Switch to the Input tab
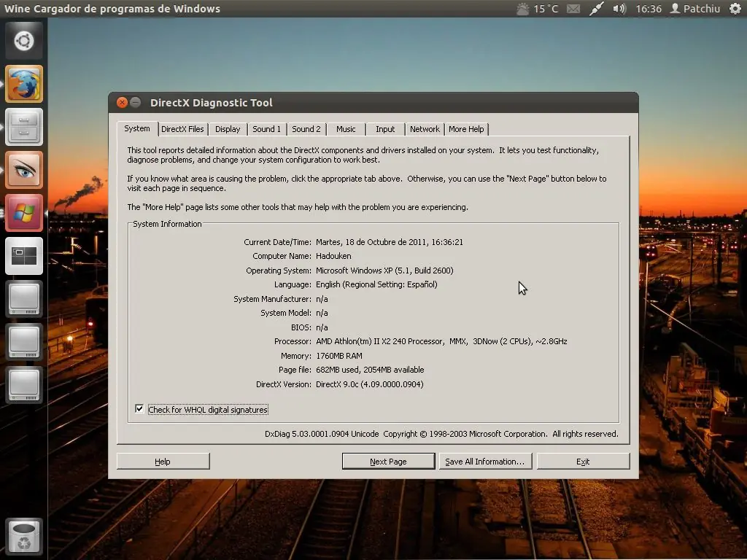 (385, 129)
